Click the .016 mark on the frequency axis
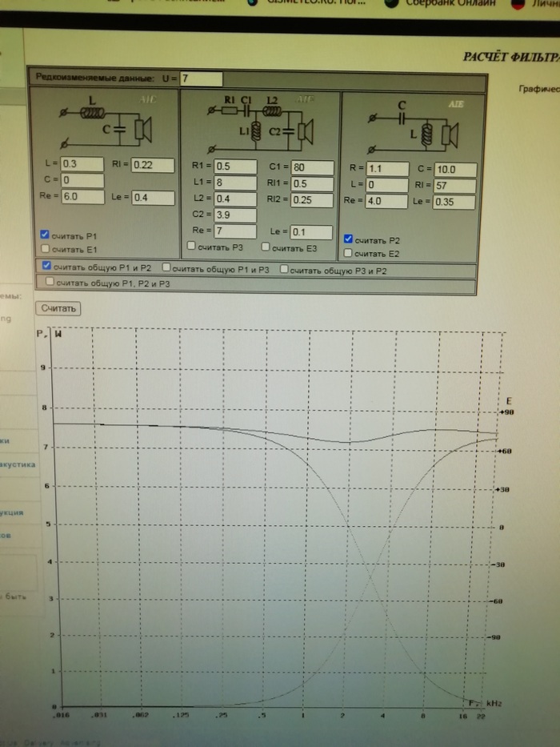The height and width of the screenshot is (747, 560). (59, 715)
